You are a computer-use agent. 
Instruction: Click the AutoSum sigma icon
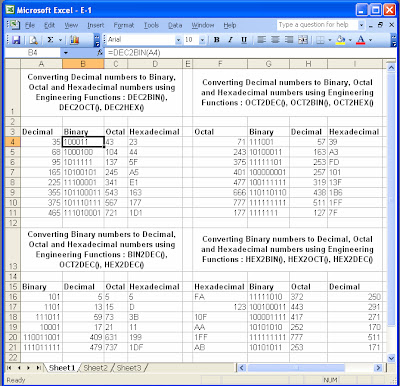pyautogui.click(x=50, y=40)
